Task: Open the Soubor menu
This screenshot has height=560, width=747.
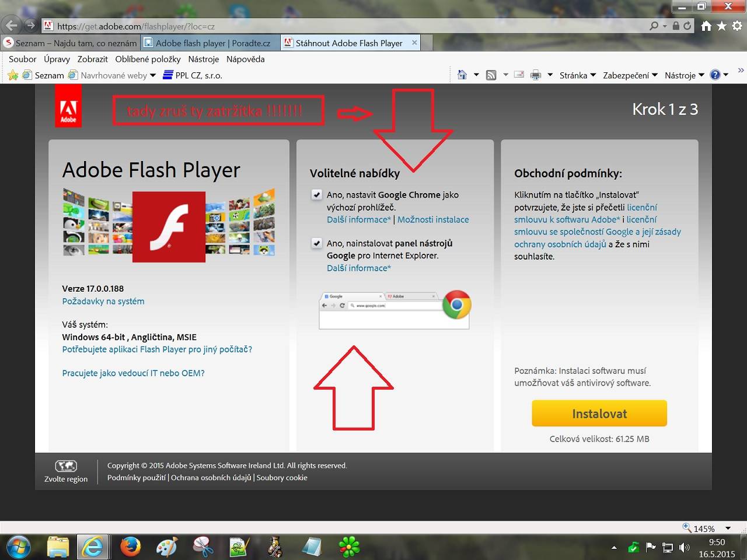Action: coord(23,59)
